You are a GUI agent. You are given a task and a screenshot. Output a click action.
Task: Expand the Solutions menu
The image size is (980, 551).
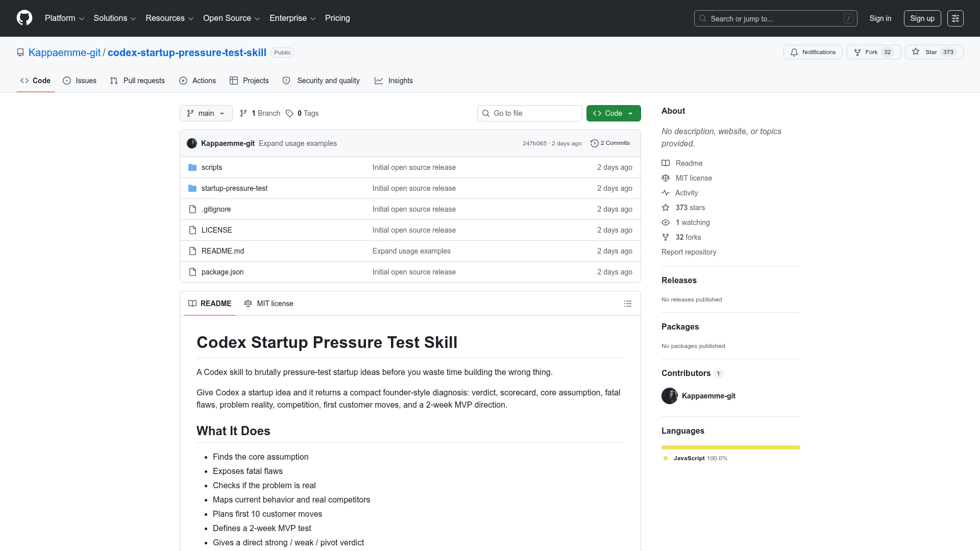pos(114,18)
